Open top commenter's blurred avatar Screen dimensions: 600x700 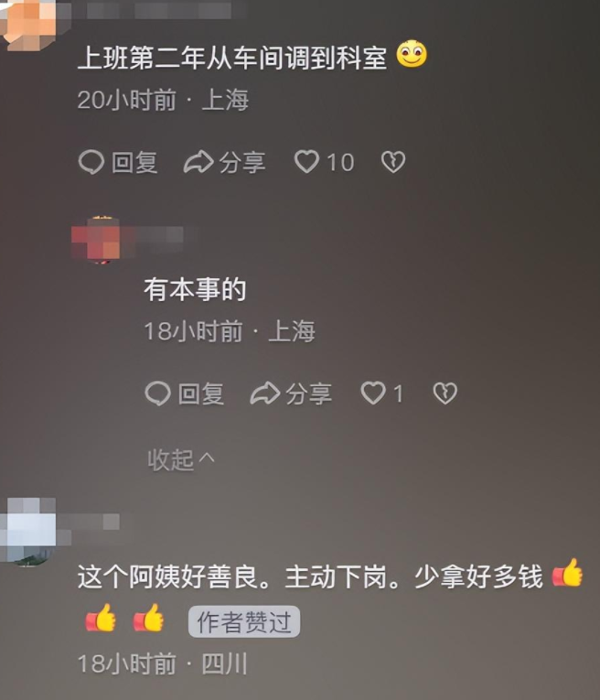(27, 22)
